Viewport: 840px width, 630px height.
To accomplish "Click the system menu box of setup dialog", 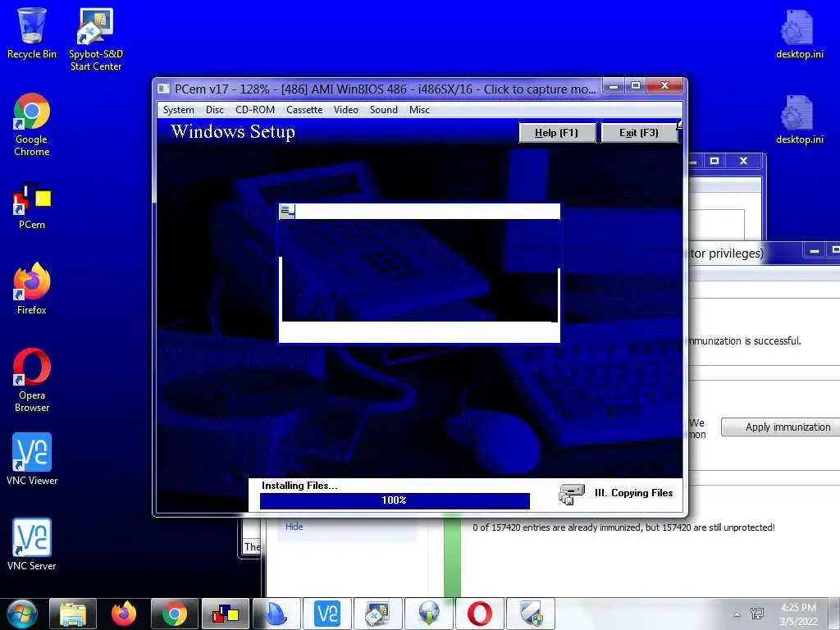I will 287,211.
